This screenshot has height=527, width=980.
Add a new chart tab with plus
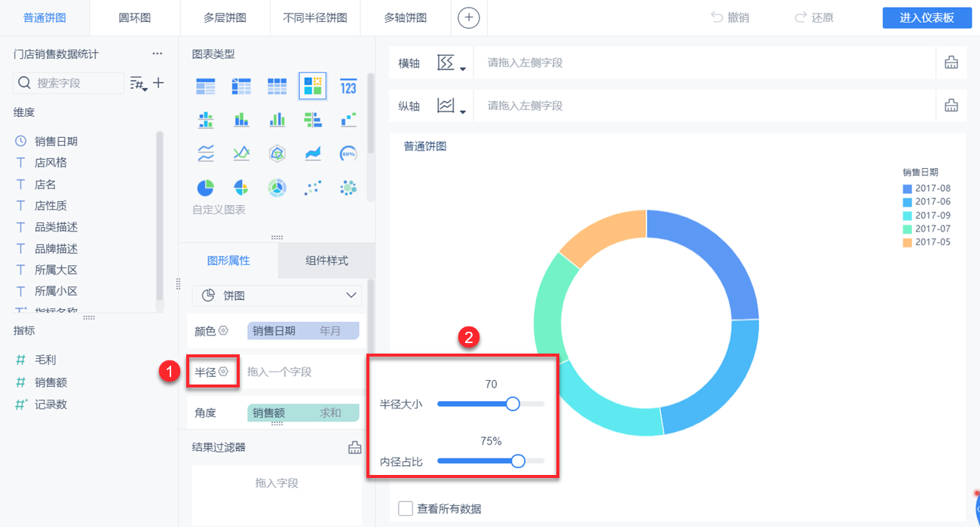[469, 17]
